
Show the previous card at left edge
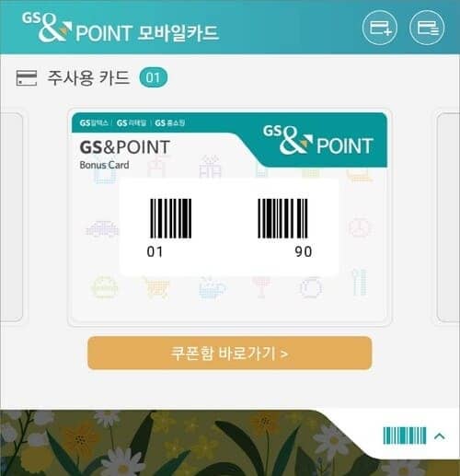[11, 217]
